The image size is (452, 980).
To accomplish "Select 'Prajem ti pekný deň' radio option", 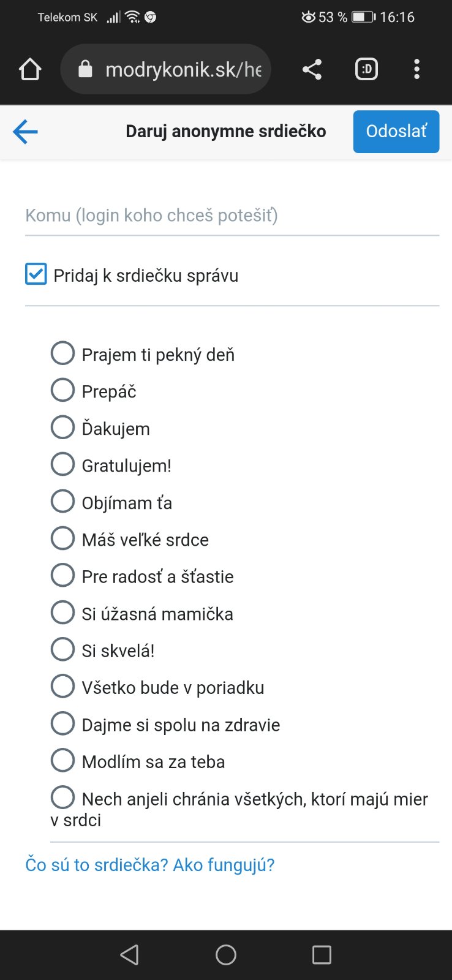I will click(62, 353).
